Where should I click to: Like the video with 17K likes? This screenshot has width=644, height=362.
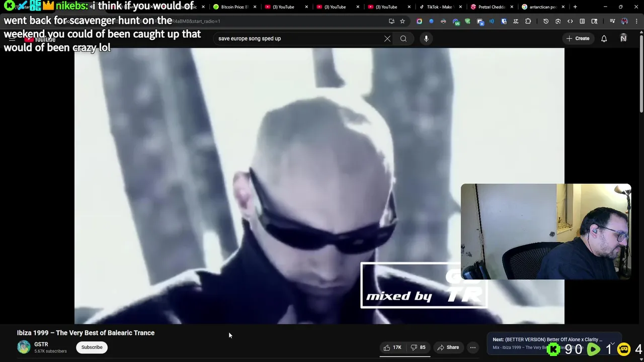(x=392, y=347)
